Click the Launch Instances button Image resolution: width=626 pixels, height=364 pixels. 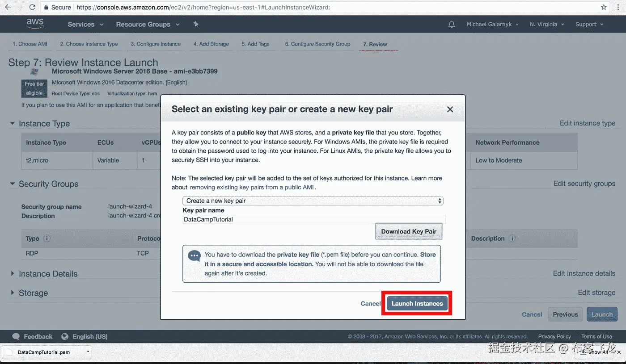tap(417, 304)
